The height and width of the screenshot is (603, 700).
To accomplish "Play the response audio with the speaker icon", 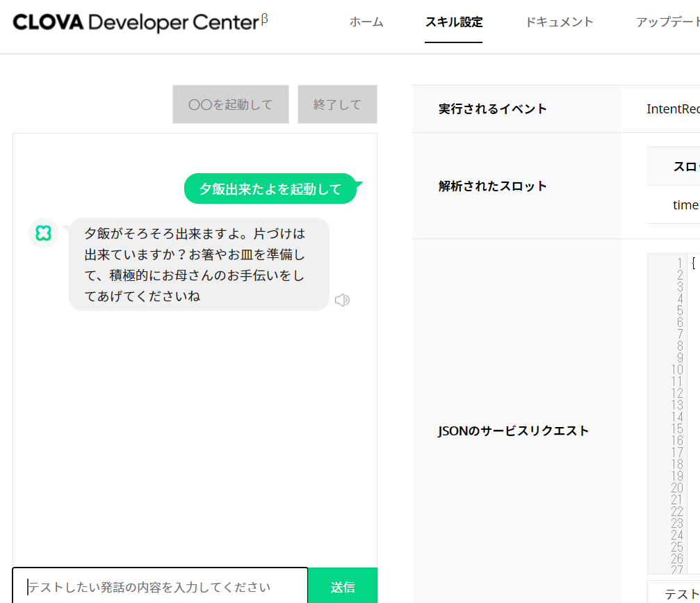I will 343,300.
